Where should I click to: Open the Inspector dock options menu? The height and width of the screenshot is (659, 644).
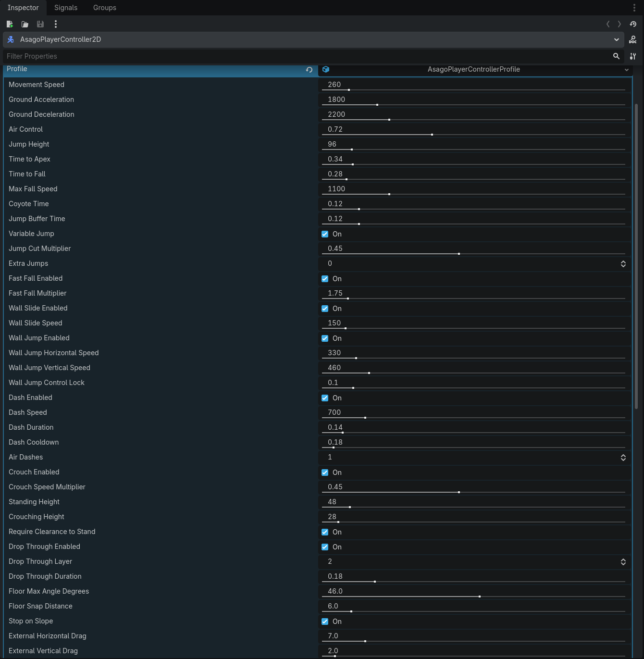click(x=634, y=8)
